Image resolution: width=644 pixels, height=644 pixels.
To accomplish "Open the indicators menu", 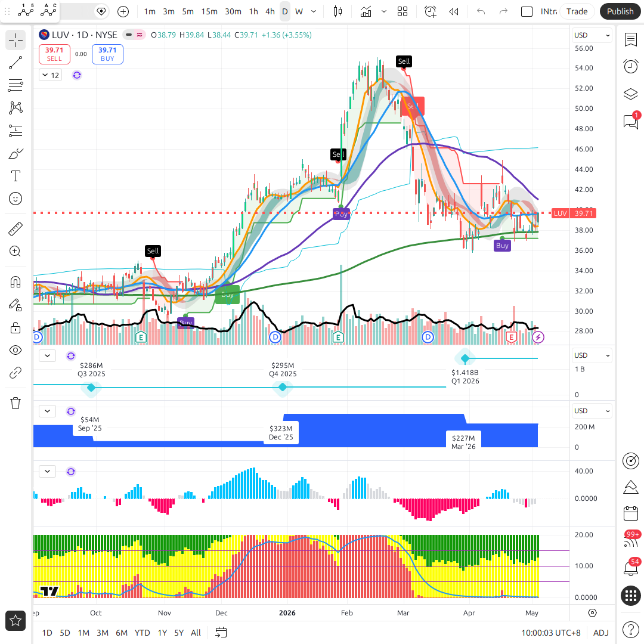I will tap(366, 11).
